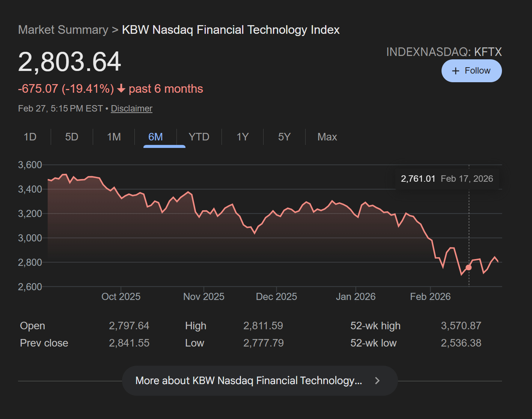The height and width of the screenshot is (419, 532).
Task: Show the Max time range
Action: [327, 137]
